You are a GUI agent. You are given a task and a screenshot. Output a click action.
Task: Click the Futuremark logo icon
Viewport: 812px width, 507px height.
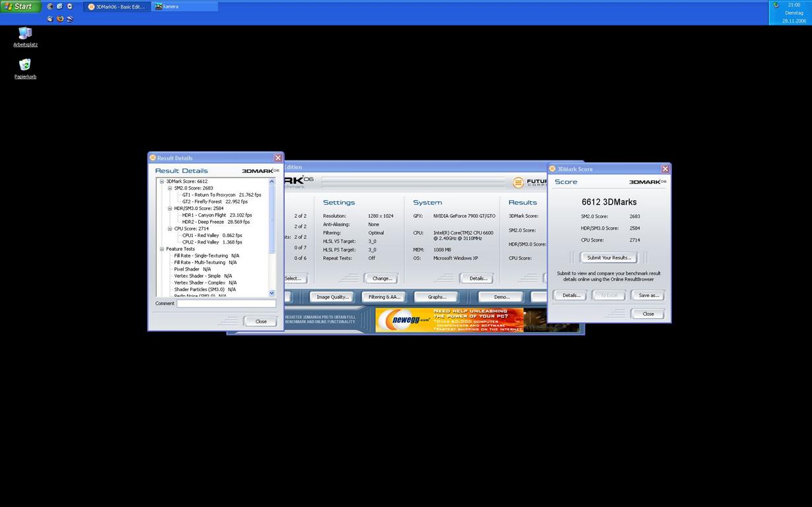[519, 183]
